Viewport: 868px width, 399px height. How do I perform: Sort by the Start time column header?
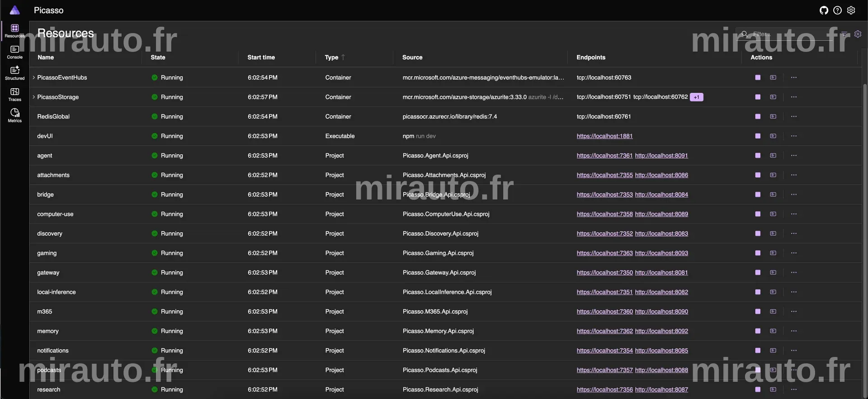coord(261,57)
